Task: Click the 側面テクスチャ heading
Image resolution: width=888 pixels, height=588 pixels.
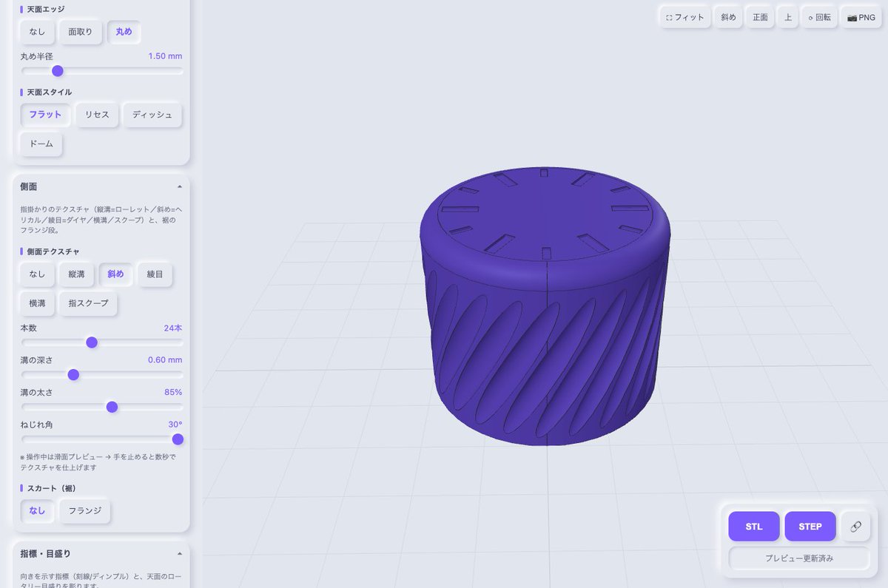Action: 53,251
